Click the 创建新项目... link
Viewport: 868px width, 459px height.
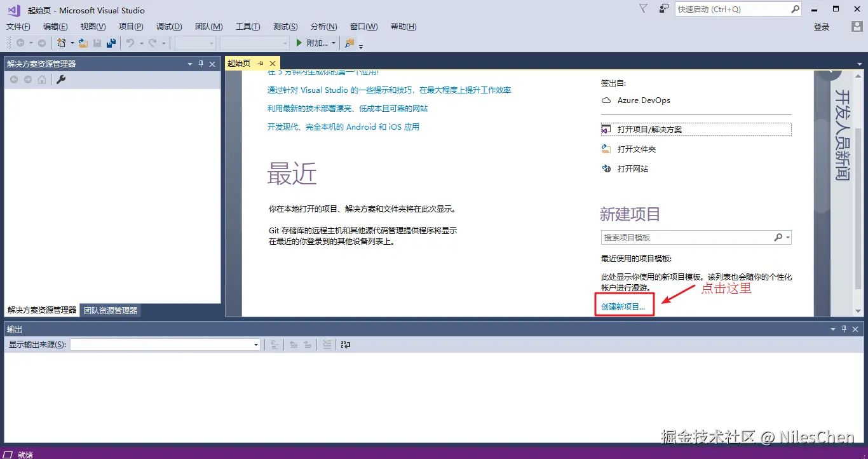[x=623, y=306]
